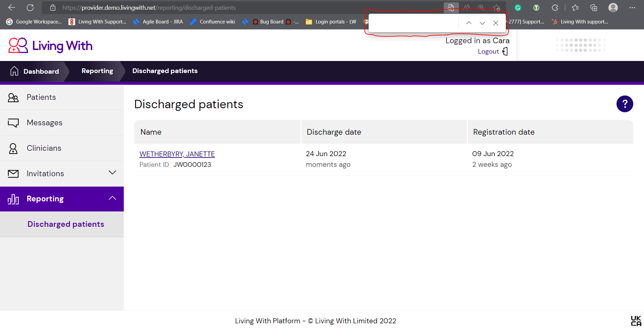The image size is (644, 330).
Task: Click the Reporting bar chart icon
Action: point(13,199)
